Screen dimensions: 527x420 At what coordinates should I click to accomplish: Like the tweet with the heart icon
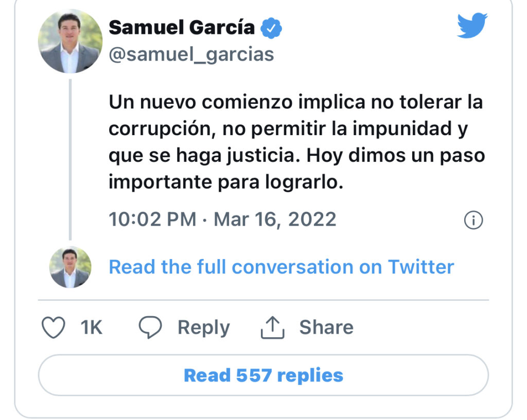tap(53, 327)
